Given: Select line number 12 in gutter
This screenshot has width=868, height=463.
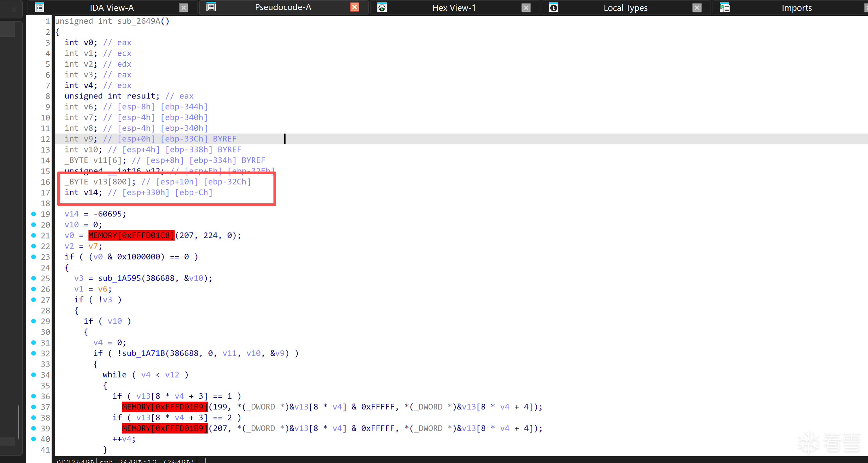Looking at the screenshot, I should pyautogui.click(x=45, y=139).
